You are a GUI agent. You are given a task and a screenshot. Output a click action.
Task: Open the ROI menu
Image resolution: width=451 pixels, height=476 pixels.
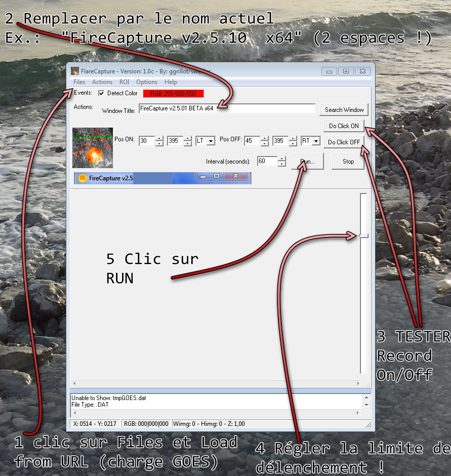click(x=124, y=82)
